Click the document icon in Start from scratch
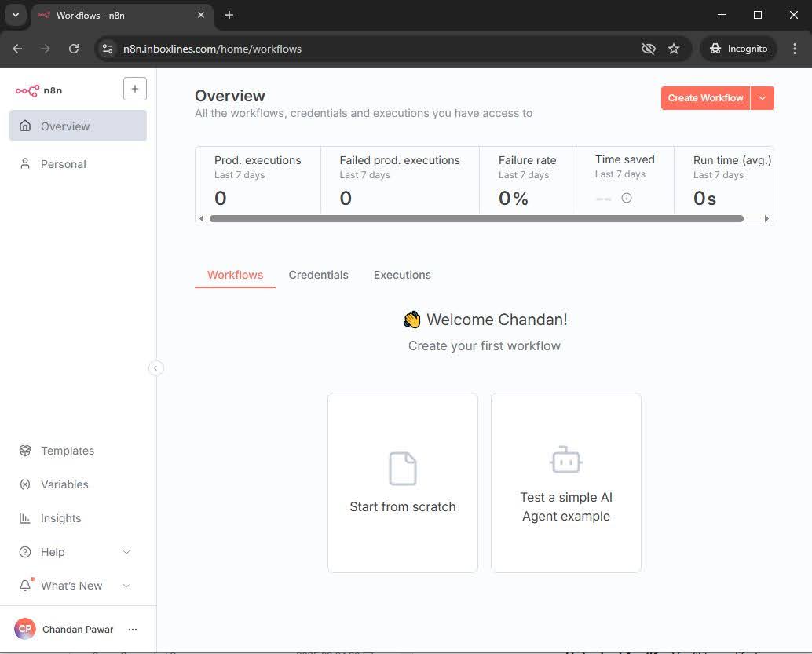The width and height of the screenshot is (812, 654). tap(403, 469)
